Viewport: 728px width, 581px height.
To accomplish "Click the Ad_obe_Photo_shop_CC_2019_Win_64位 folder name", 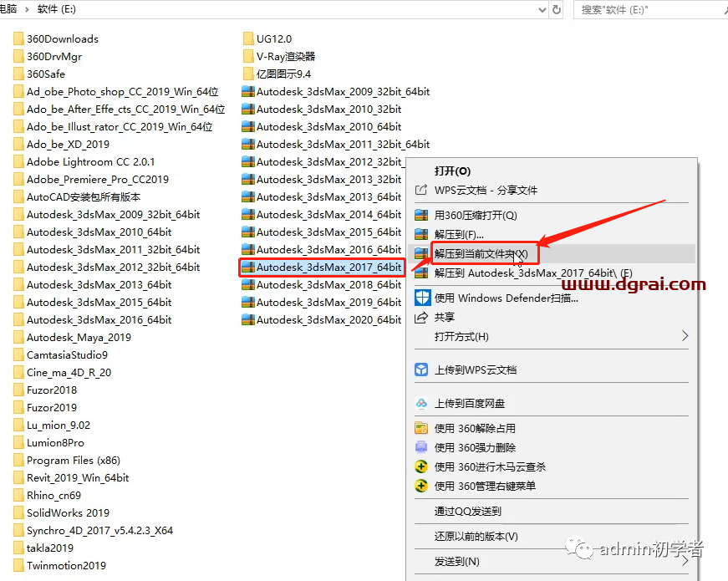I will (123, 92).
